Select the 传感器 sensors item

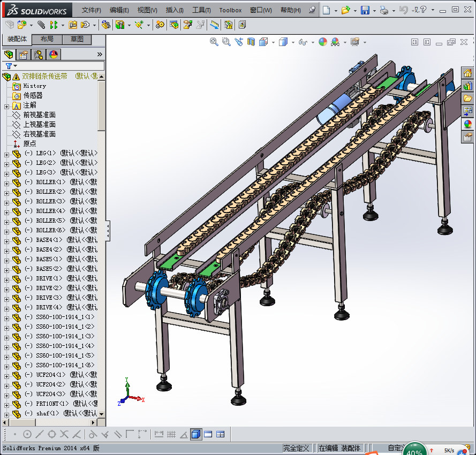[33, 95]
